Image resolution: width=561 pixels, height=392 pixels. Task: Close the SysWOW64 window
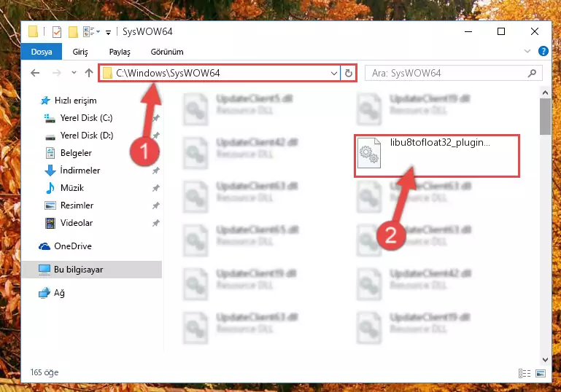(x=535, y=32)
